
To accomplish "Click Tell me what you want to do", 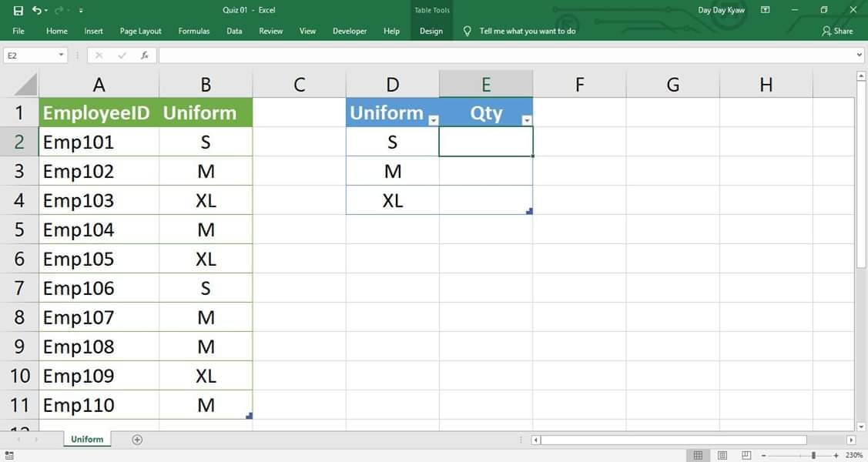I will (x=528, y=31).
